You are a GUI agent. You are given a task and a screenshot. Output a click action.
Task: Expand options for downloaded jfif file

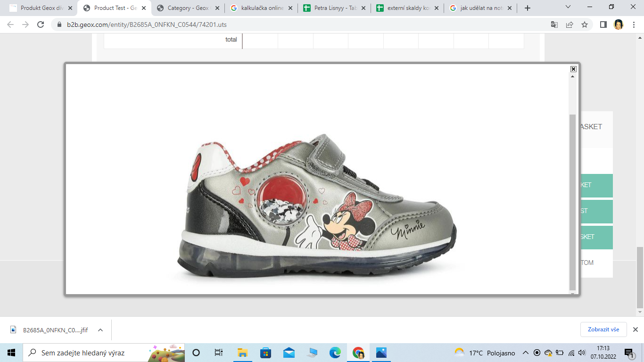point(100,330)
